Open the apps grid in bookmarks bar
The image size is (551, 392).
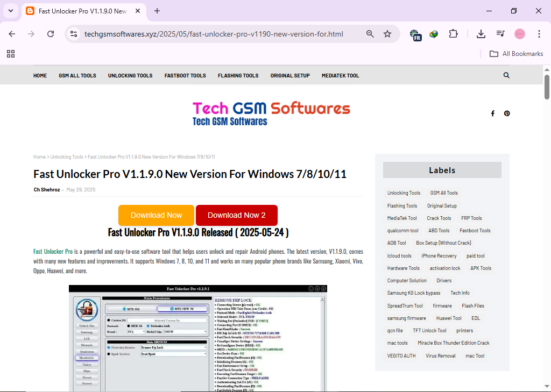click(11, 54)
